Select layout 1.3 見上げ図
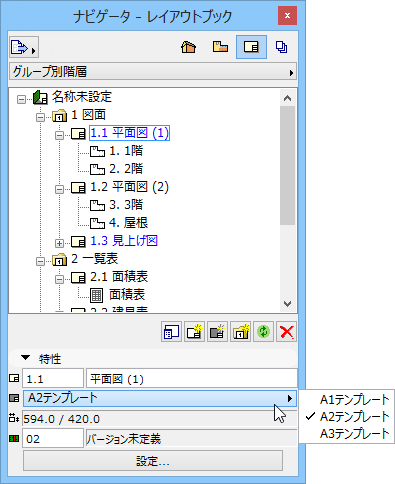 pyautogui.click(x=124, y=241)
